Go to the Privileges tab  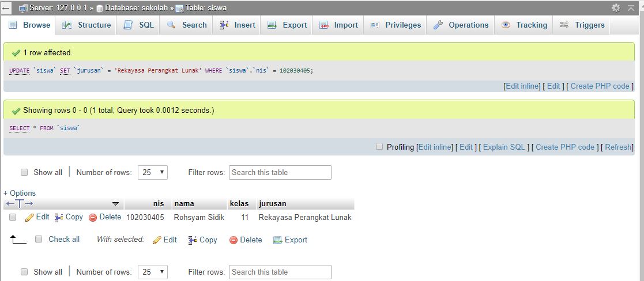(x=396, y=25)
